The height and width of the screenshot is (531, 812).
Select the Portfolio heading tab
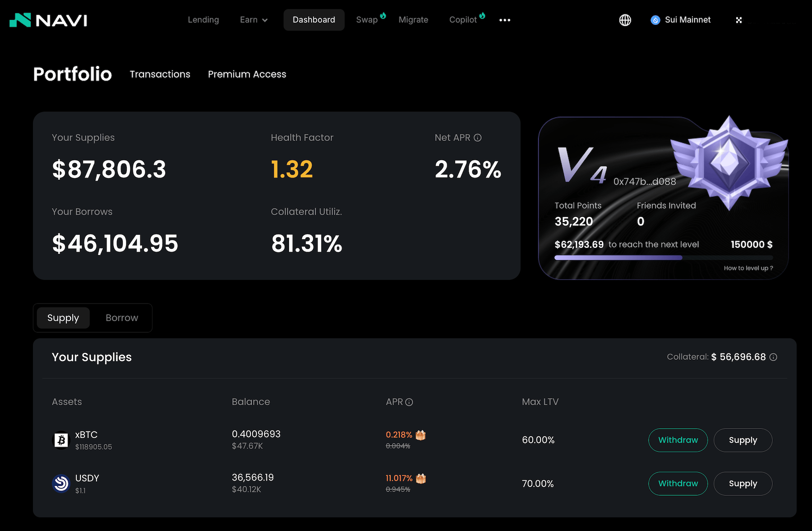tap(73, 74)
